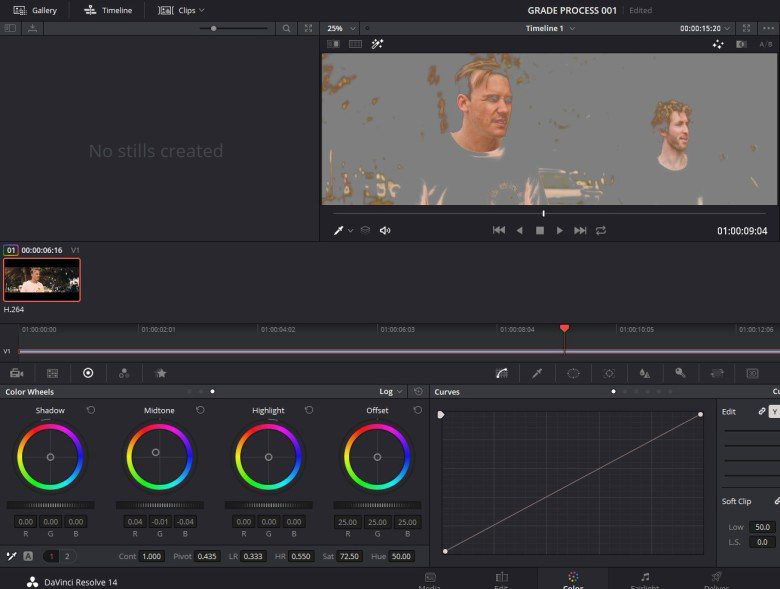Open the Camera Raw palette
The height and width of the screenshot is (589, 780).
click(x=16, y=373)
